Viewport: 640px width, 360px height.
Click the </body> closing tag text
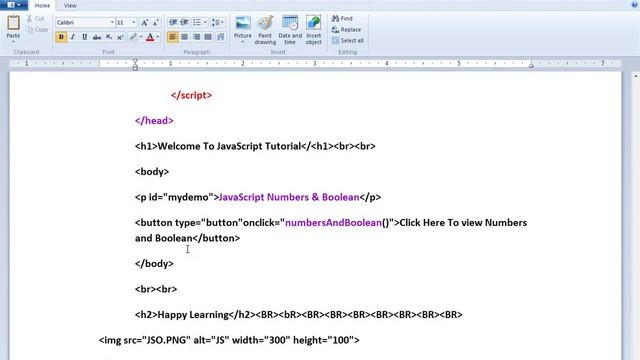click(154, 264)
